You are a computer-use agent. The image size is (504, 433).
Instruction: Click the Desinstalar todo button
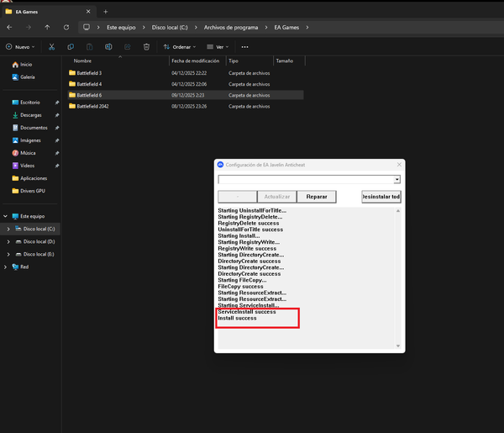381,197
